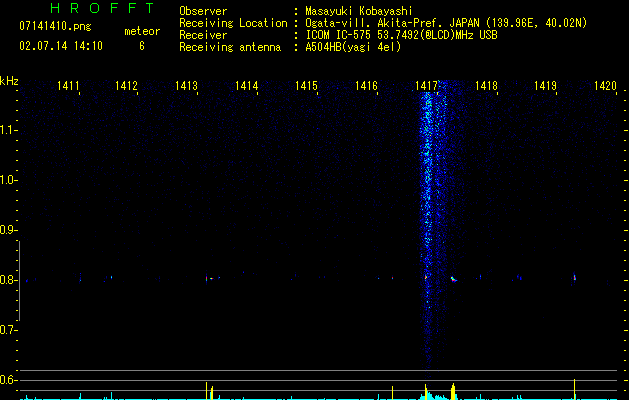Click the bright echo spot after 1417 at 0.8 kHz

(453, 279)
